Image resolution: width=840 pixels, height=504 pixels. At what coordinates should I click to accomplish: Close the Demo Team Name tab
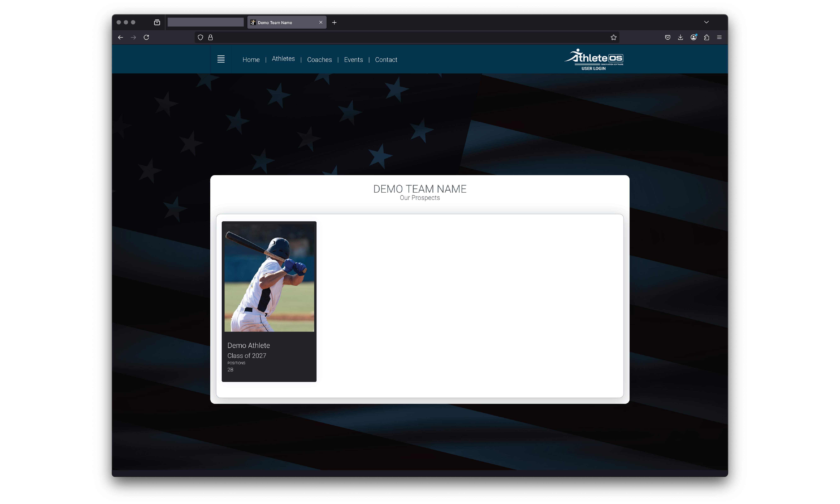click(321, 22)
